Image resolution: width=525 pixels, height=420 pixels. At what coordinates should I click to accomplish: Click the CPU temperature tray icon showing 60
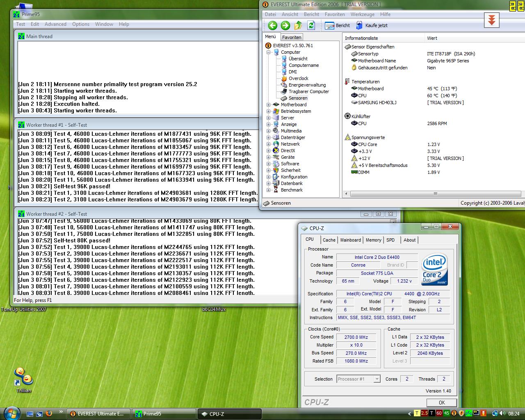pyautogui.click(x=439, y=413)
